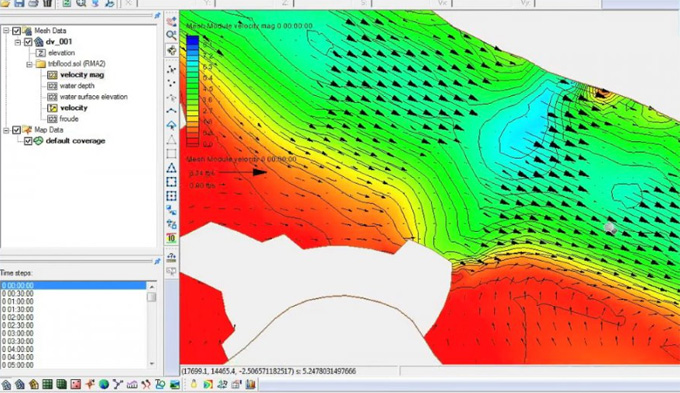Open the Particle module squiggle icon

point(146,384)
